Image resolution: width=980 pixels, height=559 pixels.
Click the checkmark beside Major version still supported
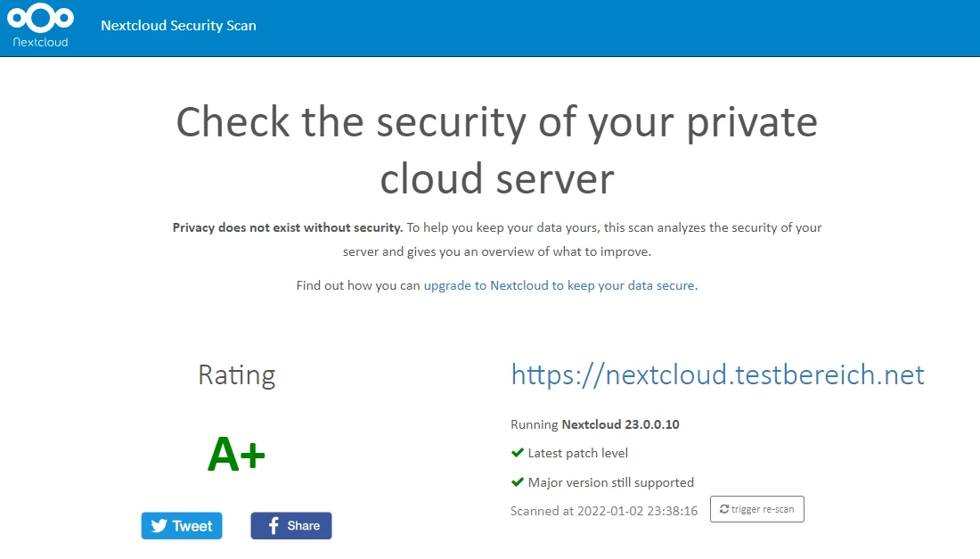pyautogui.click(x=517, y=482)
